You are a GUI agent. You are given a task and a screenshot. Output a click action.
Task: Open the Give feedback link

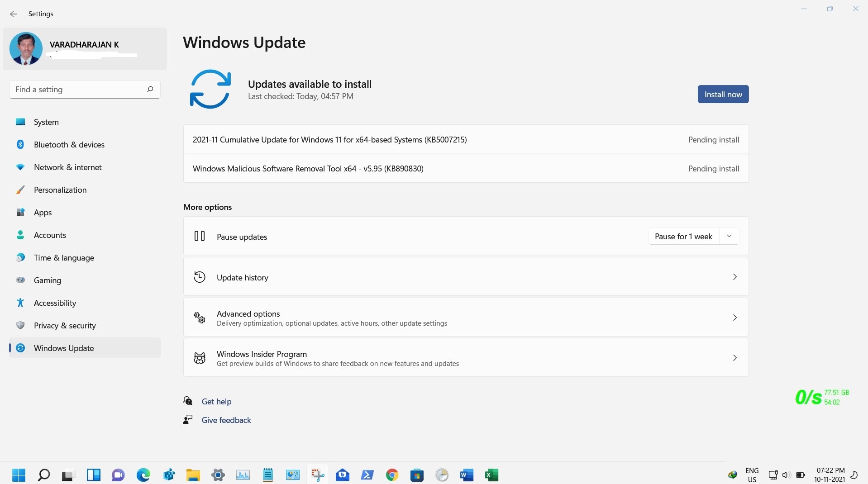[226, 420]
